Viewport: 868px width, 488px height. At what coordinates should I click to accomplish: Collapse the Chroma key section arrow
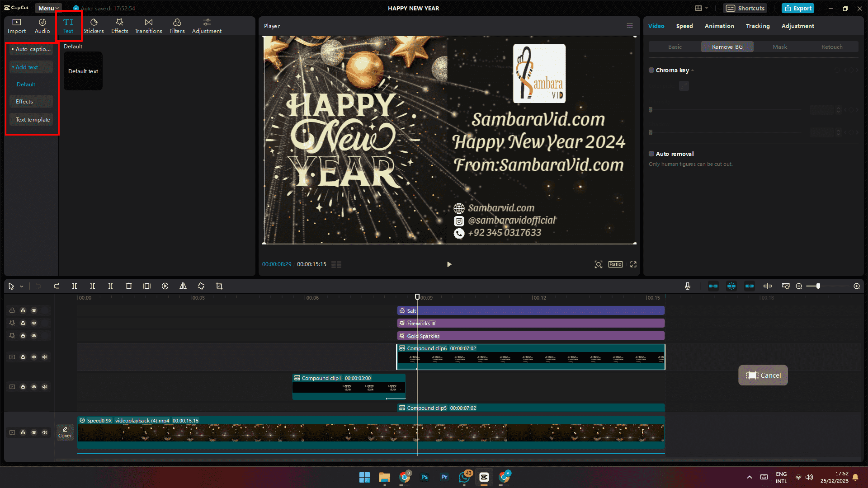692,70
